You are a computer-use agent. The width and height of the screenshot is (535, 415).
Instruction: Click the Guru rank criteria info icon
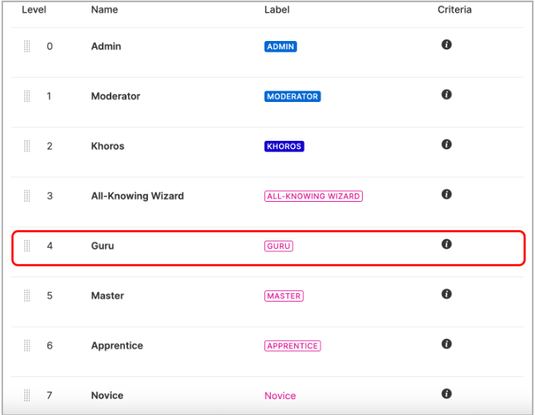[446, 244]
